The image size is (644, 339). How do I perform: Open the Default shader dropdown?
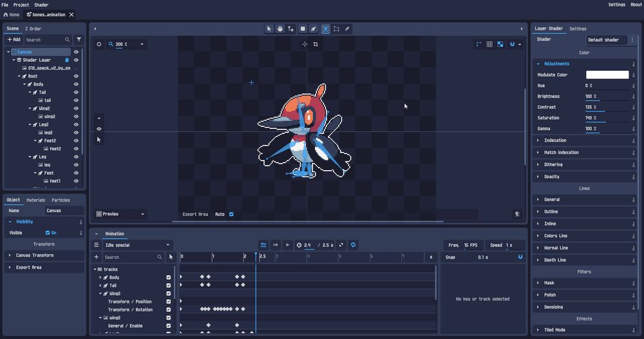click(607, 40)
